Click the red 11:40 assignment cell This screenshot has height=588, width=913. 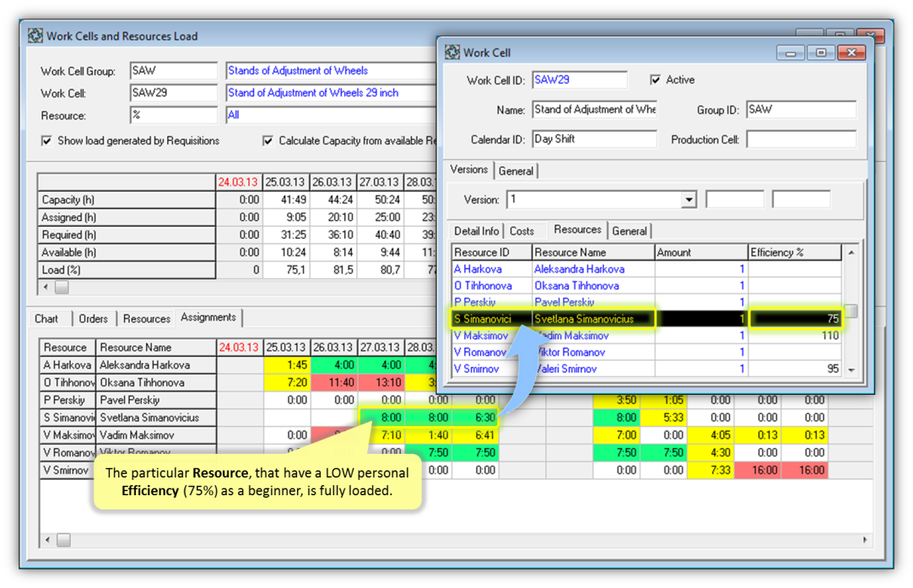pos(333,382)
